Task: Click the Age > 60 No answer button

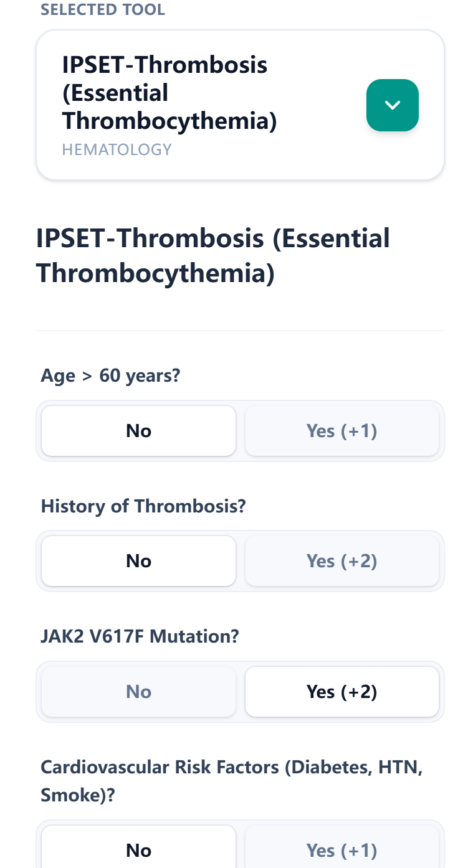Action: coord(138,430)
